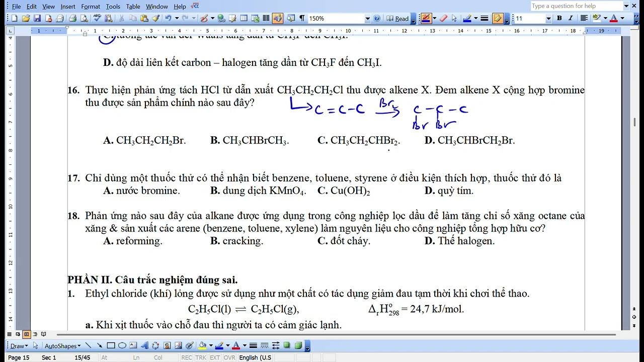Open a file with the folder icon
644x362 pixels.
click(x=26, y=19)
